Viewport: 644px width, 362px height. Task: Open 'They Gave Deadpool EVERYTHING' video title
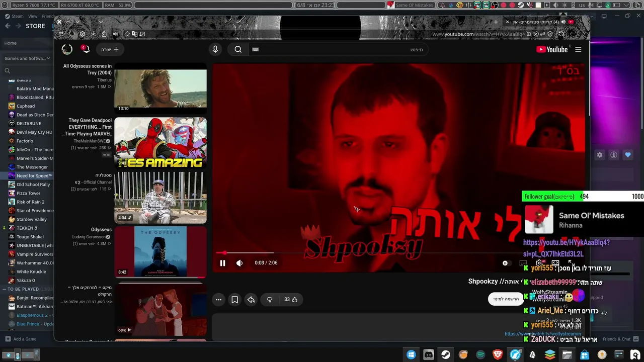(87, 127)
